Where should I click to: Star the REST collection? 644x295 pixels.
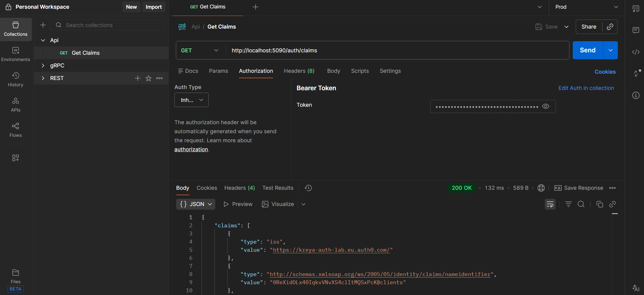pyautogui.click(x=149, y=78)
